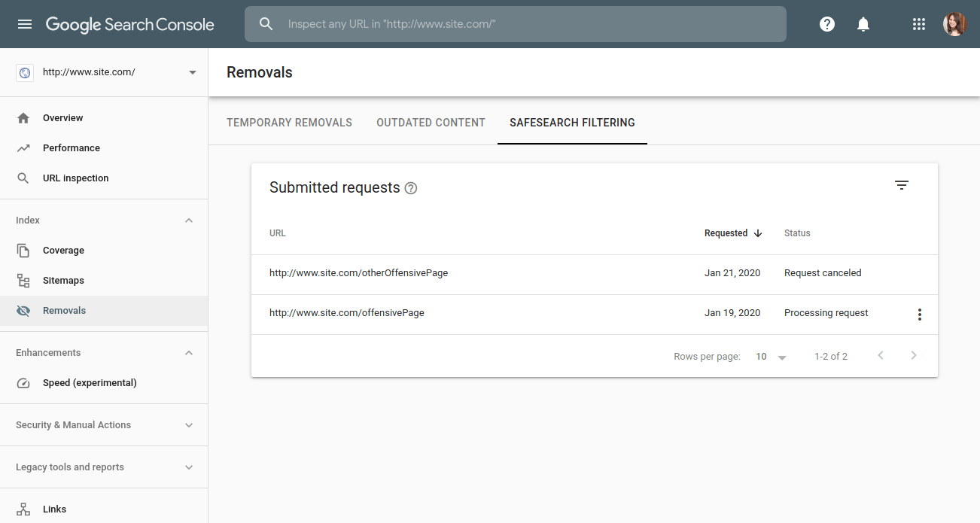Select the Coverage index report
This screenshot has width=980, height=523.
63,250
